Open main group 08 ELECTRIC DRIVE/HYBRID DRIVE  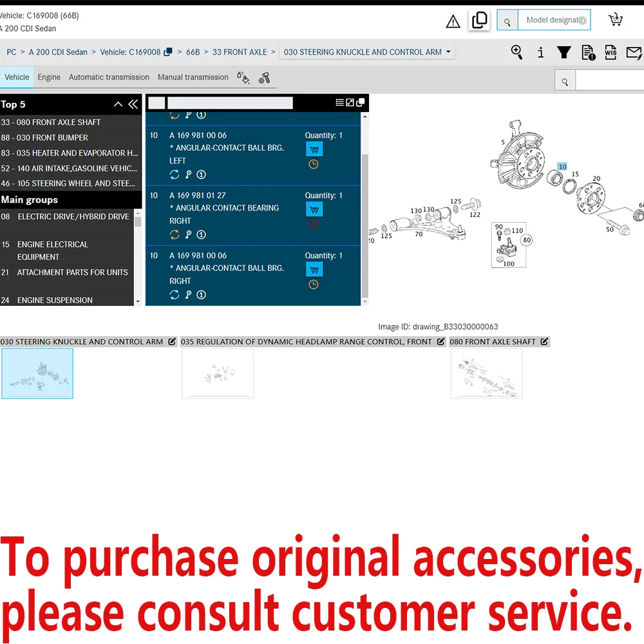pos(66,216)
